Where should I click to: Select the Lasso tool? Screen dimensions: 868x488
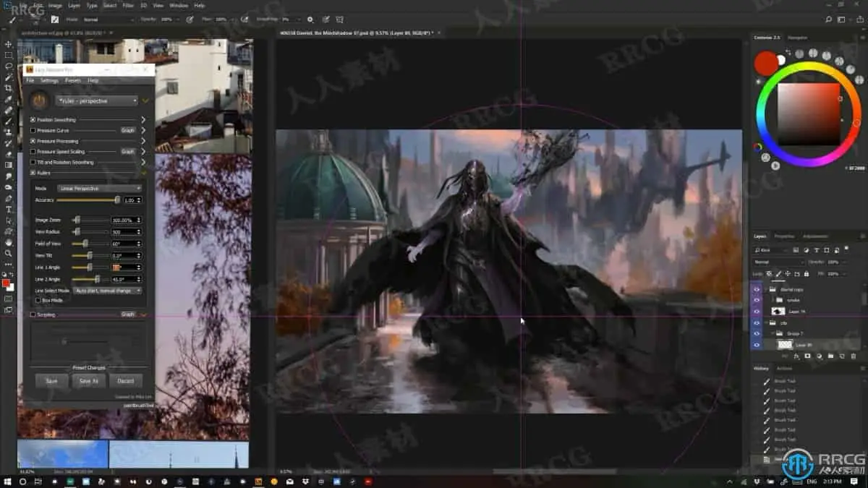coord(9,66)
